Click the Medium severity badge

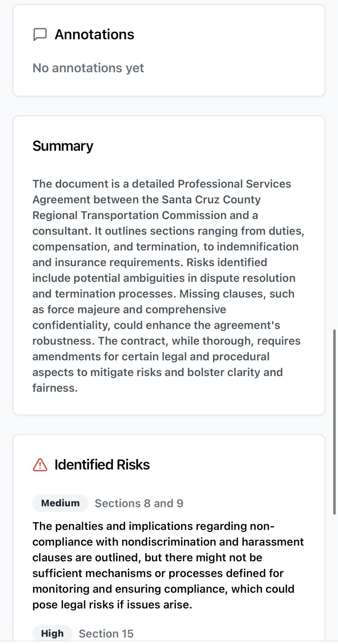point(60,503)
